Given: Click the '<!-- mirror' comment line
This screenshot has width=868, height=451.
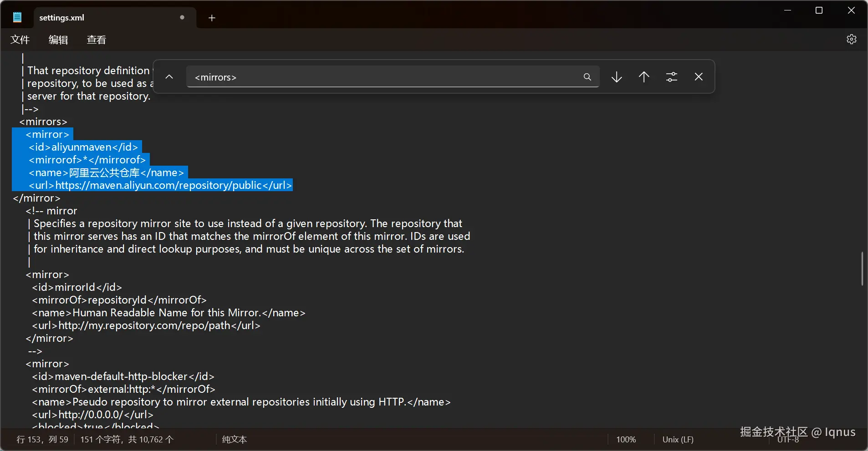Looking at the screenshot, I should tap(51, 211).
